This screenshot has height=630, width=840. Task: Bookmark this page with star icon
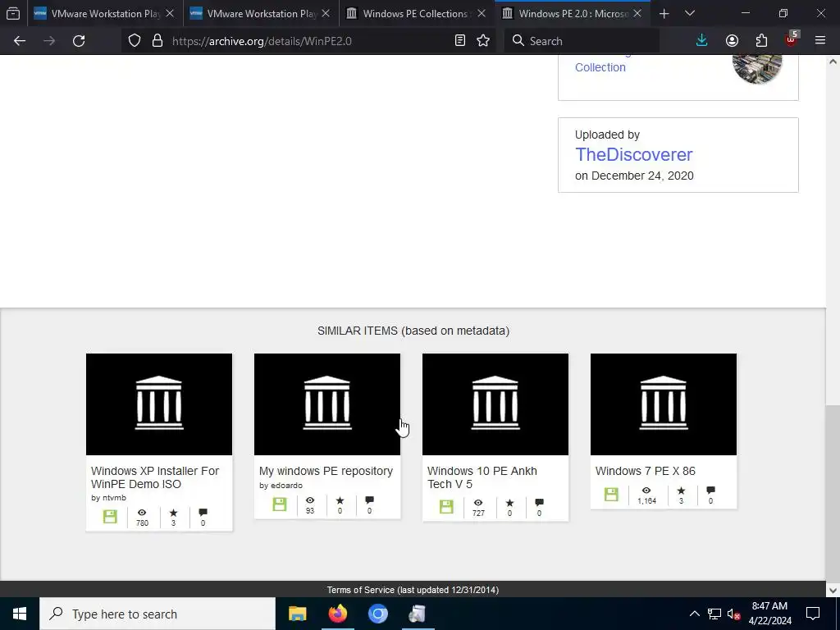(x=483, y=41)
